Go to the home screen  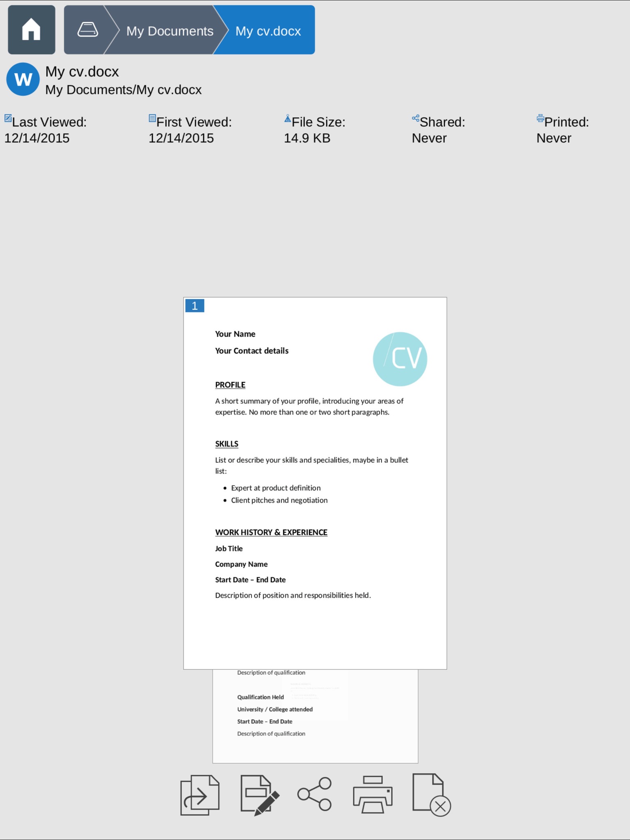(x=32, y=30)
